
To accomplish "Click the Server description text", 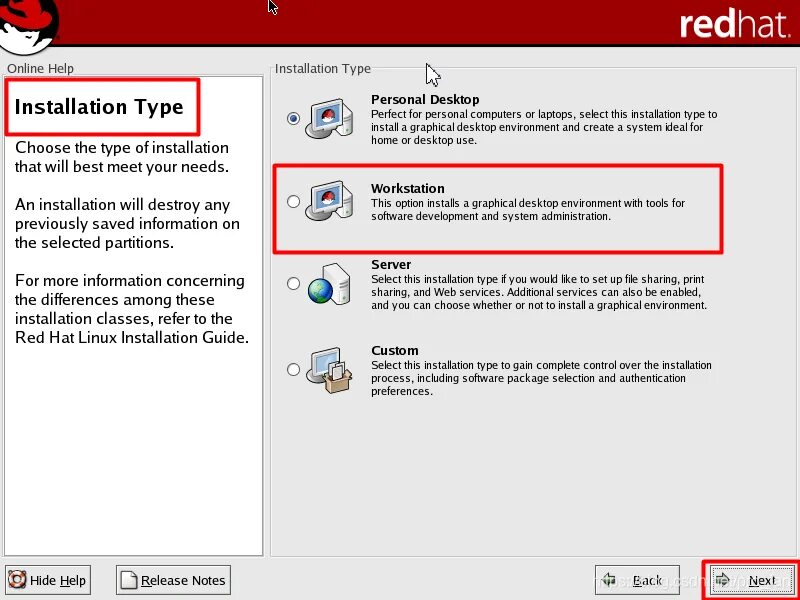I will click(x=539, y=292).
